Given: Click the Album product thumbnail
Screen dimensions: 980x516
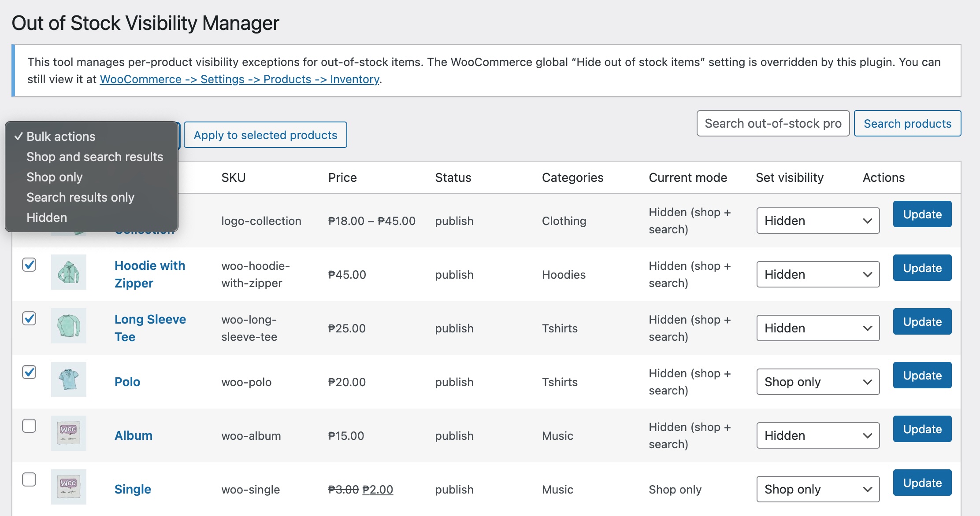Looking at the screenshot, I should click(x=69, y=433).
